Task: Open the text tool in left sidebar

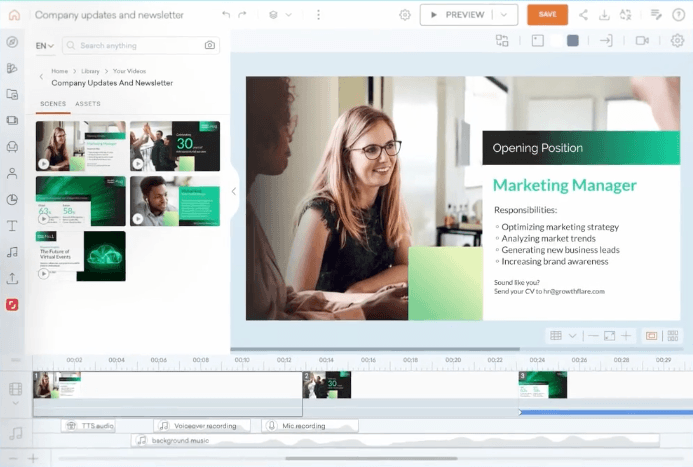Action: click(x=13, y=226)
